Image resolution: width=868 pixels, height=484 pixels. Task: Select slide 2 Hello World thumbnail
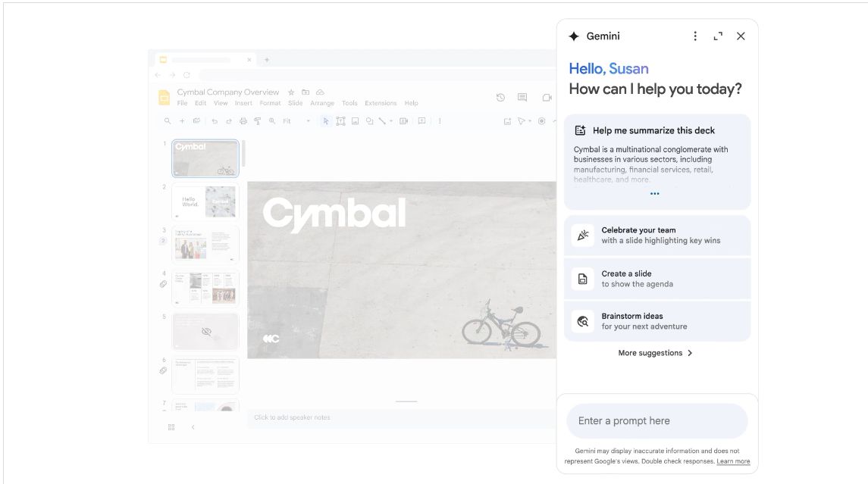coord(205,201)
